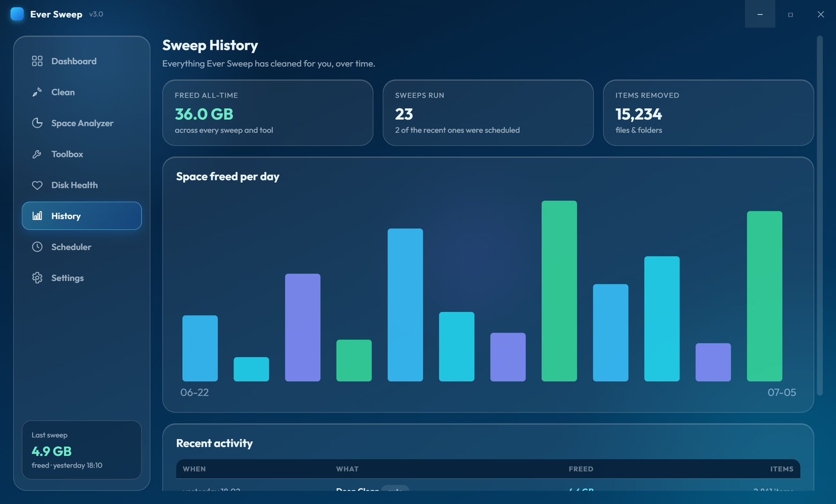The height and width of the screenshot is (504, 836).
Task: Maximize the Ever Sweep window
Action: (x=790, y=14)
